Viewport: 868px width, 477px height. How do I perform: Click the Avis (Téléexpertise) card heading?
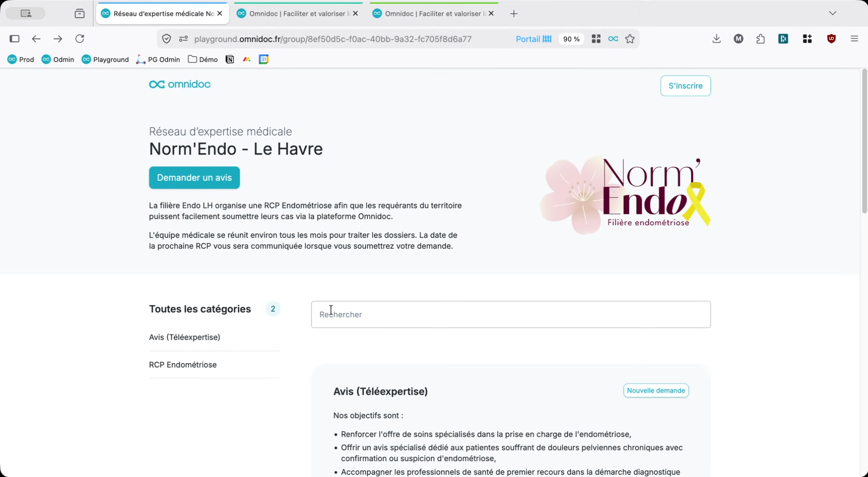point(380,391)
